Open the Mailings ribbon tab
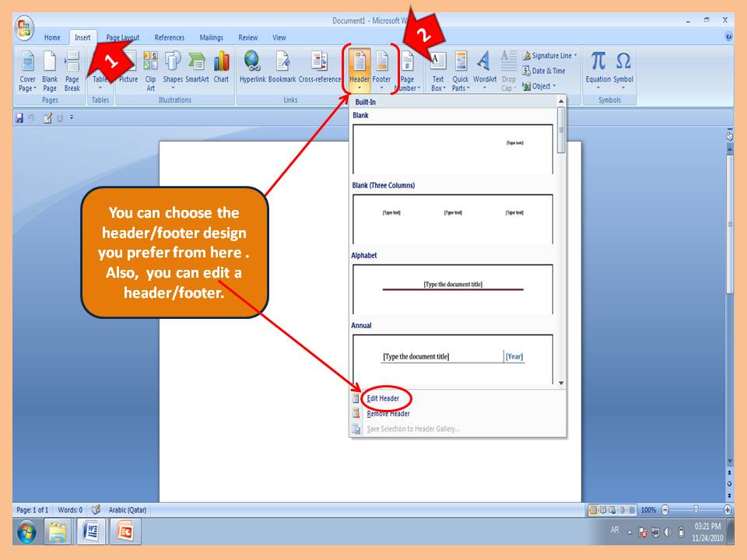The width and height of the screenshot is (747, 560). 211,37
